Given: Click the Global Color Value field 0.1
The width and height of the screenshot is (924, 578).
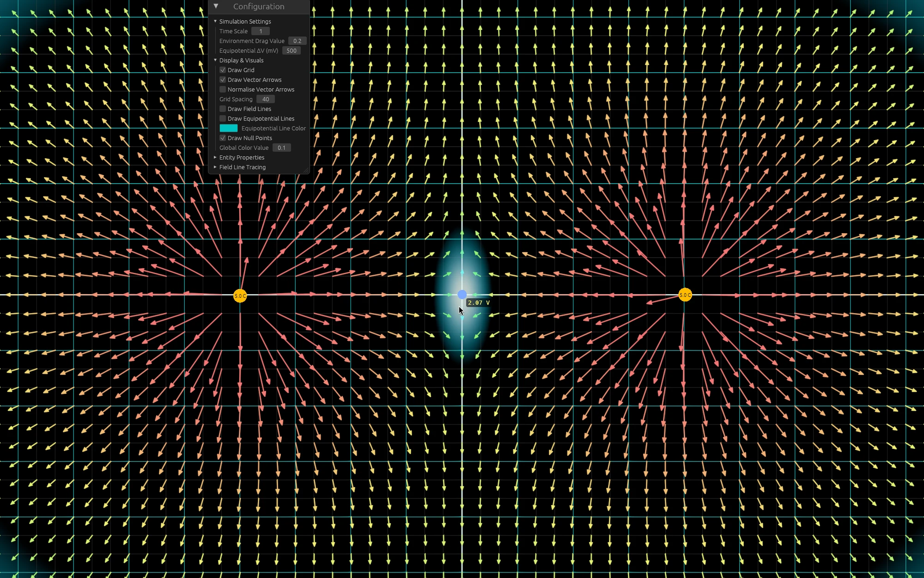Looking at the screenshot, I should point(281,148).
